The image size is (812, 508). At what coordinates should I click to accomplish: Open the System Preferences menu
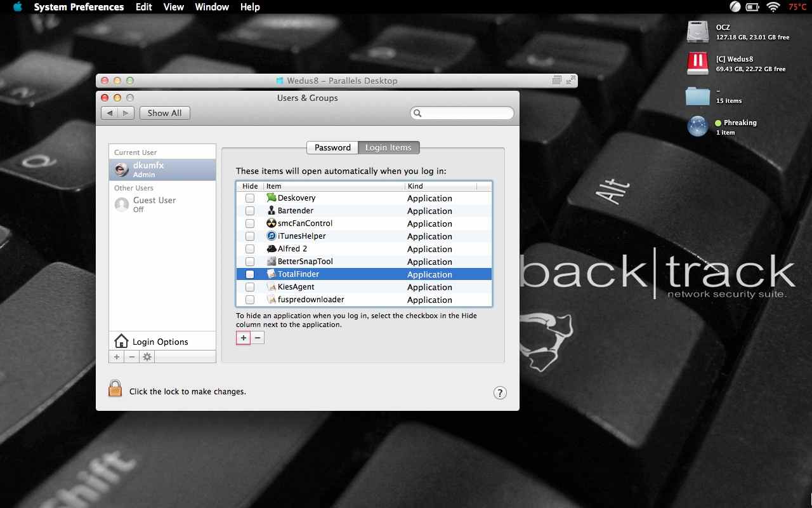79,7
